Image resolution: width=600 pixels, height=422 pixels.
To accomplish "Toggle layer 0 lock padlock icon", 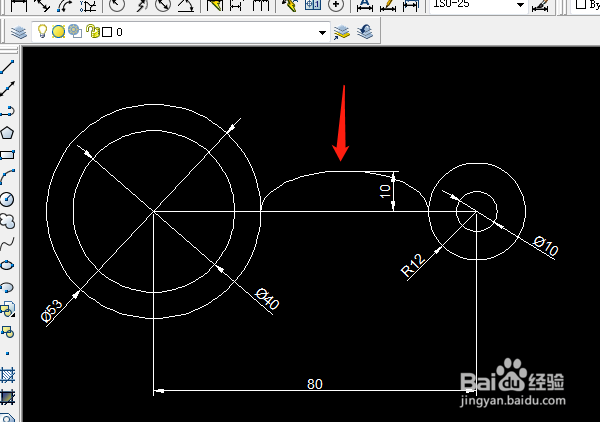I will [x=92, y=31].
